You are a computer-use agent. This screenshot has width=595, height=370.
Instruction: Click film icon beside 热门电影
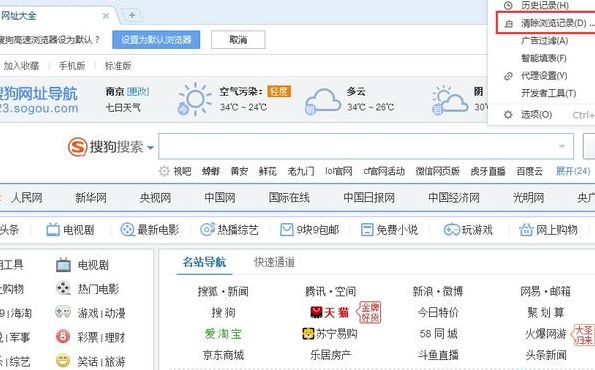coord(63,289)
